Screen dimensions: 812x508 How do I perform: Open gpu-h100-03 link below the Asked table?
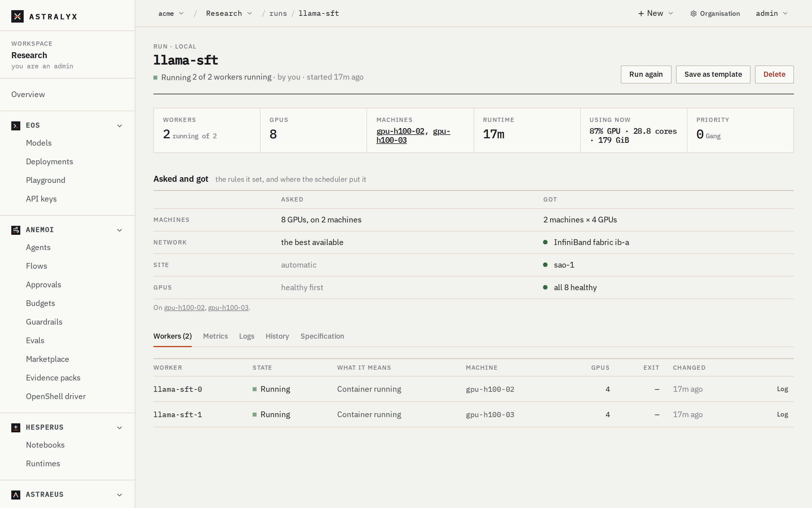(228, 308)
